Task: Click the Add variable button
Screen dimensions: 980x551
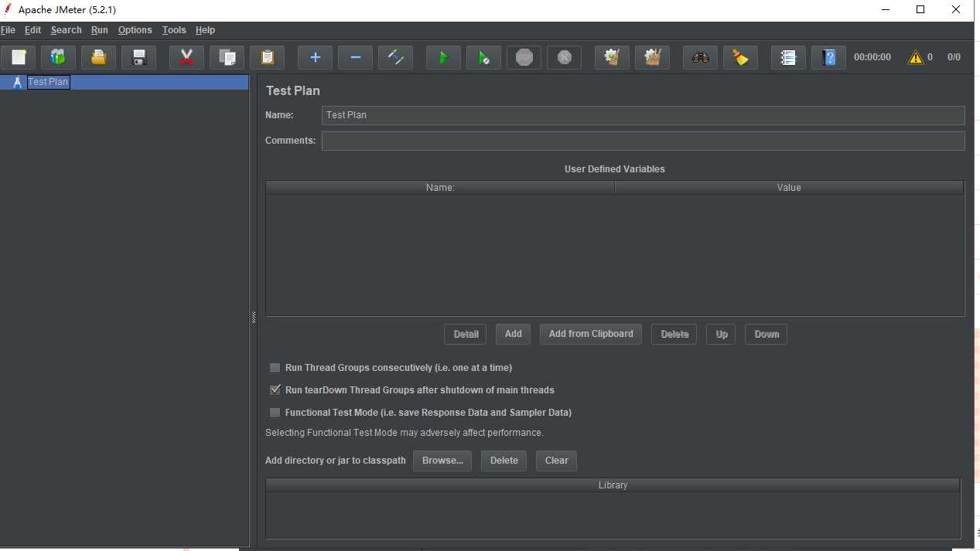Action: 514,334
